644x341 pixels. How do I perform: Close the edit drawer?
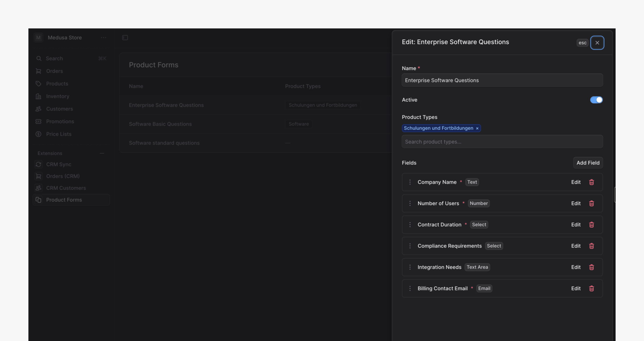597,43
